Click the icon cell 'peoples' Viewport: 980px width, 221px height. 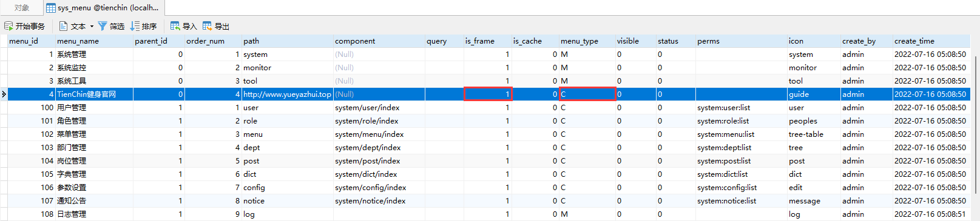(814, 121)
